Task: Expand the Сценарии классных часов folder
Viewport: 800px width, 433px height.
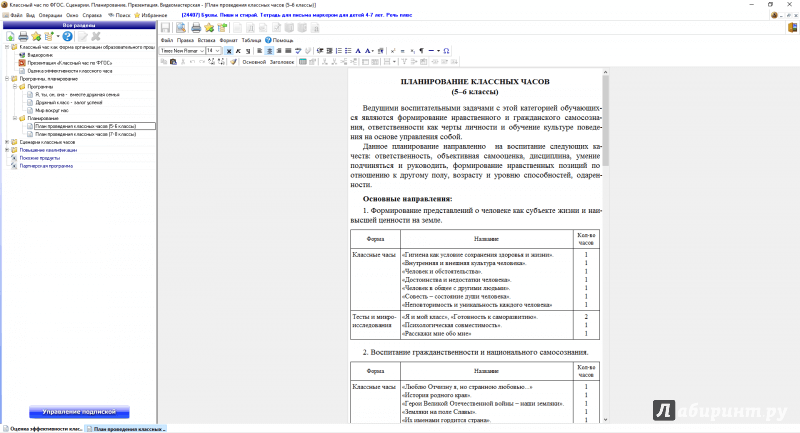Action: [x=7, y=142]
